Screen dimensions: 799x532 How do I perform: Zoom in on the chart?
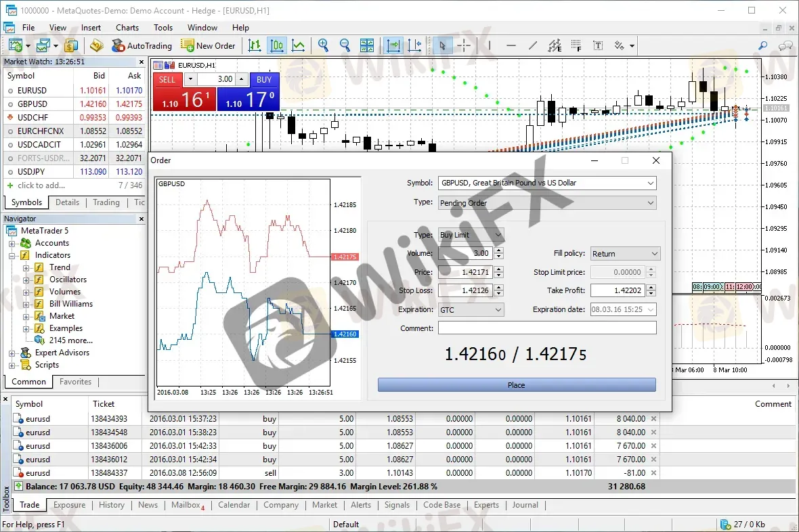tap(323, 45)
